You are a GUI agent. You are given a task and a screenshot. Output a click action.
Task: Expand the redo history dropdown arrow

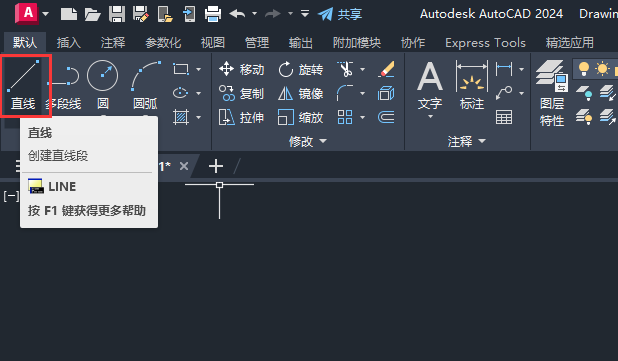[x=290, y=14]
